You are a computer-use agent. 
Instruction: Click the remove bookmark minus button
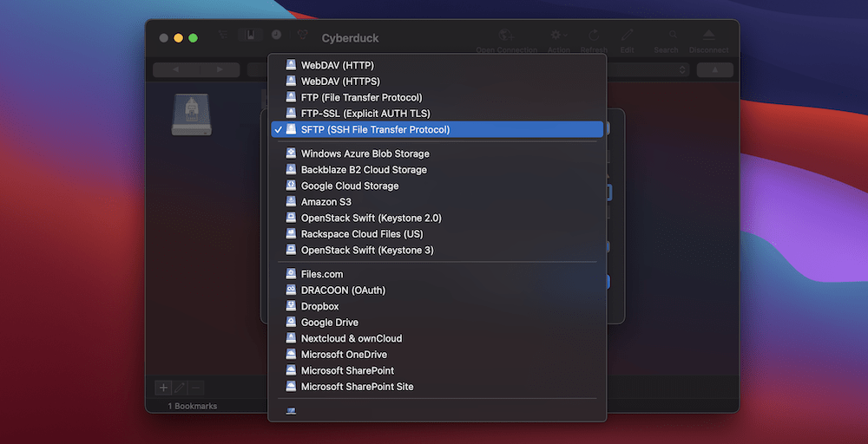[196, 388]
